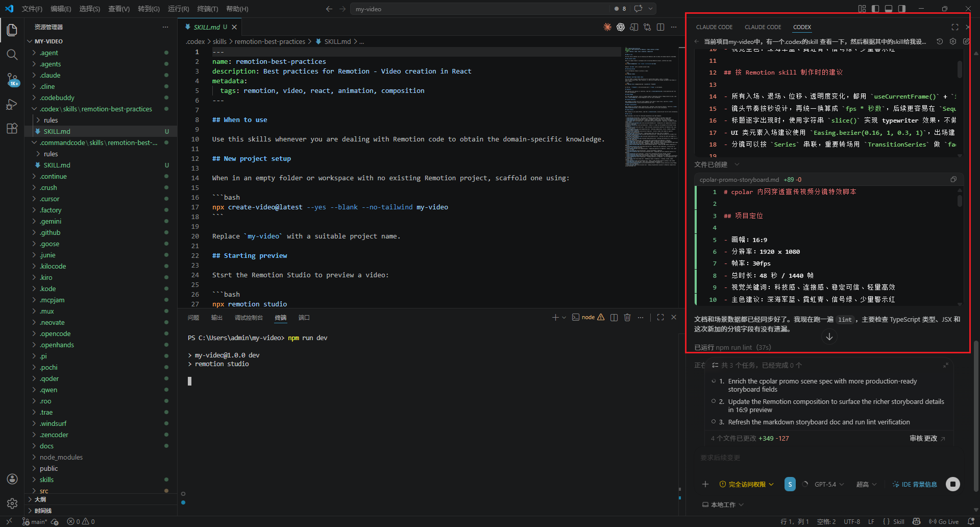Toggle the primary side bar layout button
The image size is (980, 527).
(875, 9)
